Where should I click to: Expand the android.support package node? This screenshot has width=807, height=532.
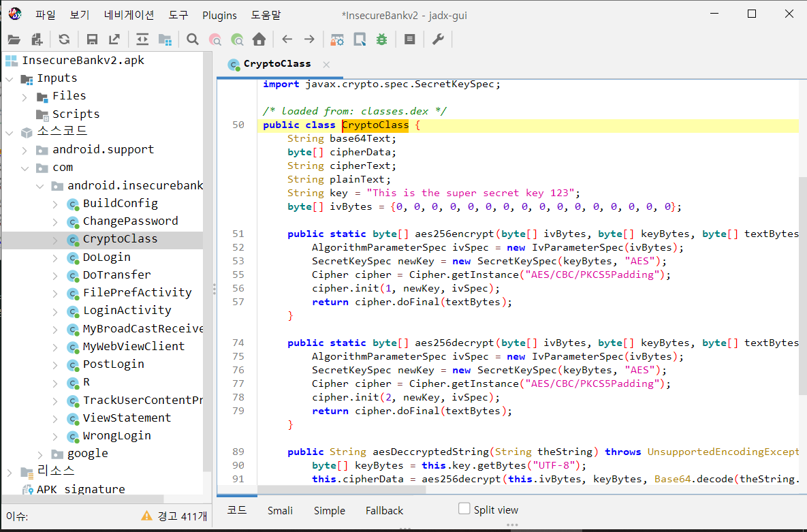click(25, 150)
